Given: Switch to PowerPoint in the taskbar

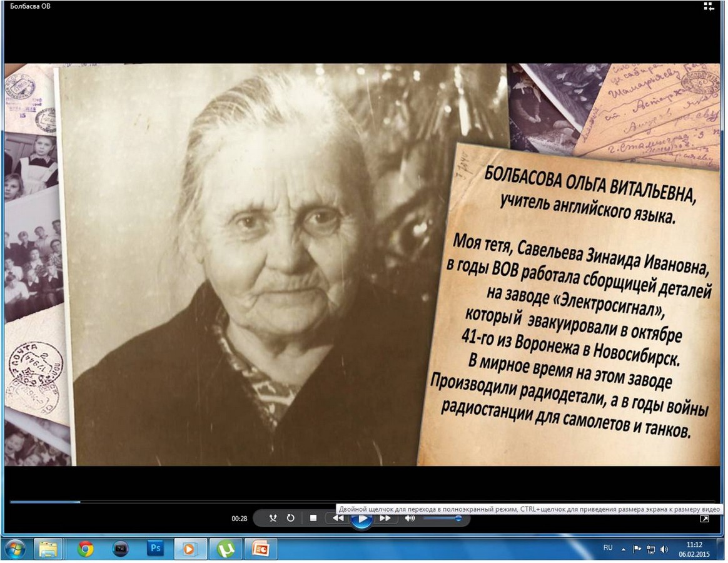Looking at the screenshot, I should coord(260,549).
